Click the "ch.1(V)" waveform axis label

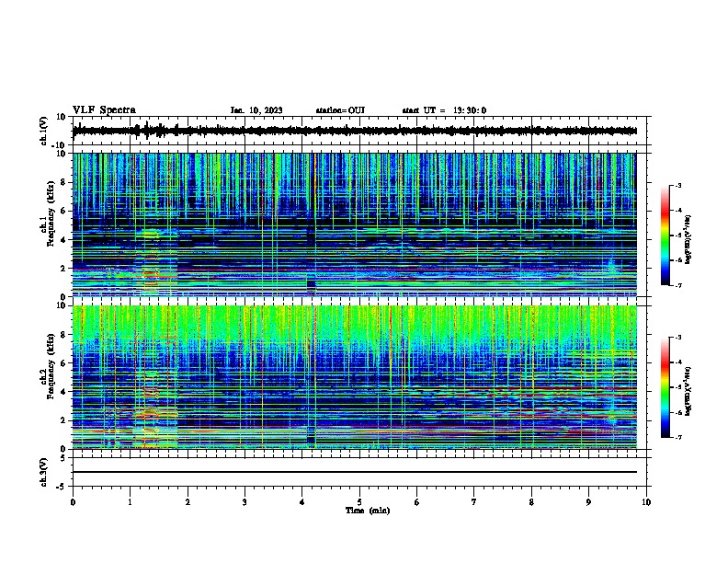click(44, 131)
